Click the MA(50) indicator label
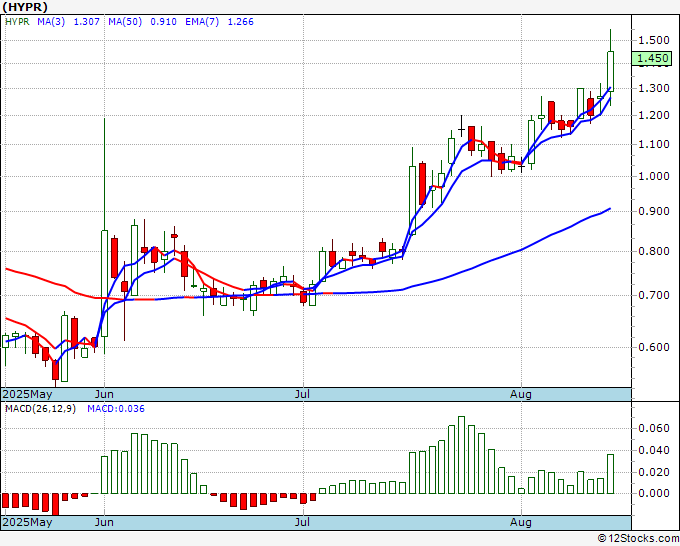The width and height of the screenshot is (680, 546). 125,22
